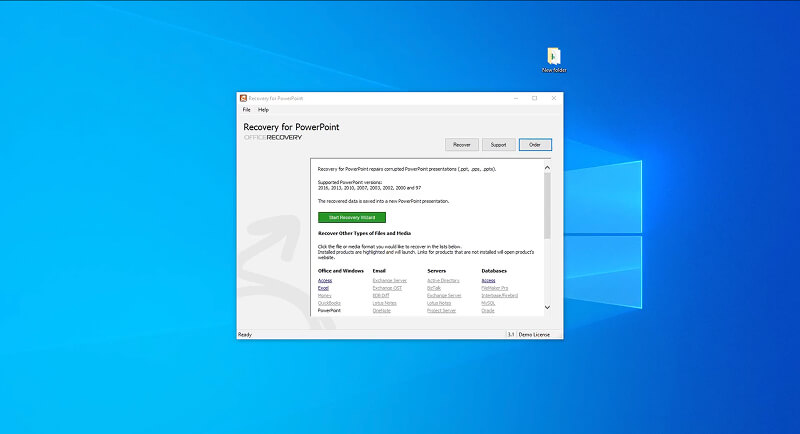Click the scrollbar up arrow
The height and width of the screenshot is (434, 800).
547,166
